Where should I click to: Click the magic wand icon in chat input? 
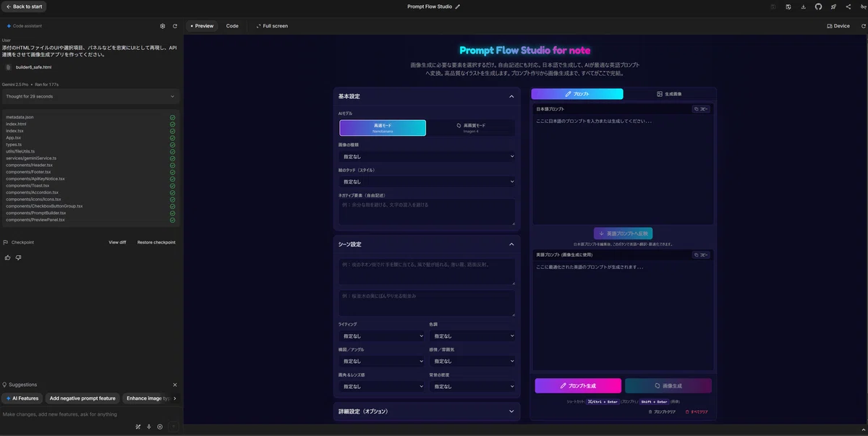(137, 427)
